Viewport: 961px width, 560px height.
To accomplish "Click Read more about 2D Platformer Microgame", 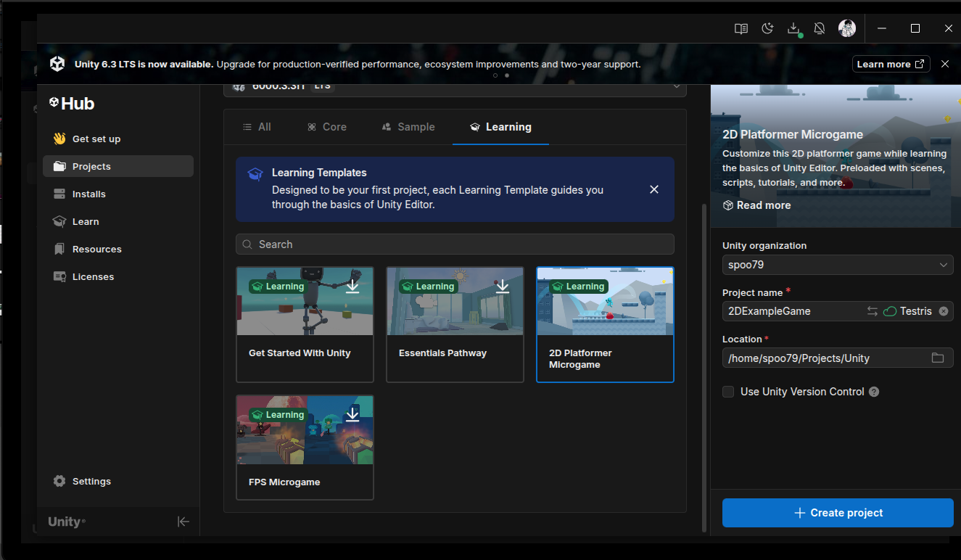I will [x=756, y=205].
